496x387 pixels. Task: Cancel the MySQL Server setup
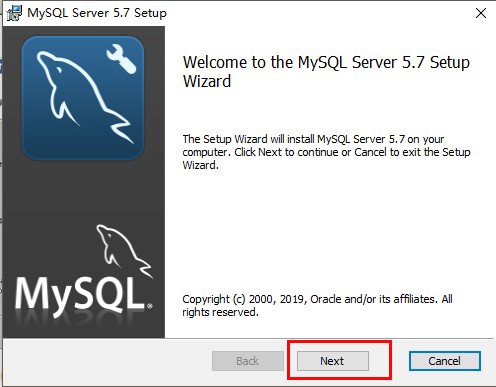coord(445,361)
